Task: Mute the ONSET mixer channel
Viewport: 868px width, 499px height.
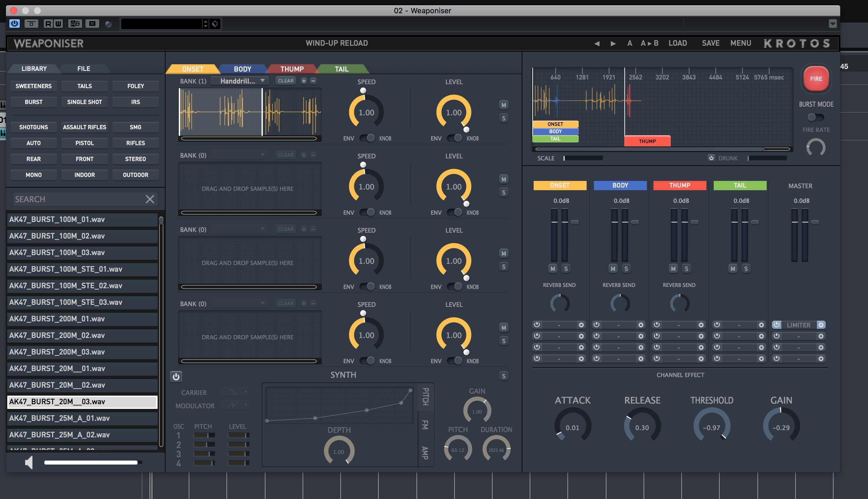Action: [553, 269]
